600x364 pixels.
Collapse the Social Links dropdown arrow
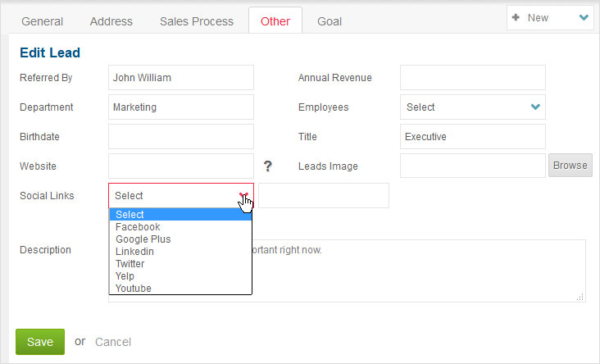[243, 196]
